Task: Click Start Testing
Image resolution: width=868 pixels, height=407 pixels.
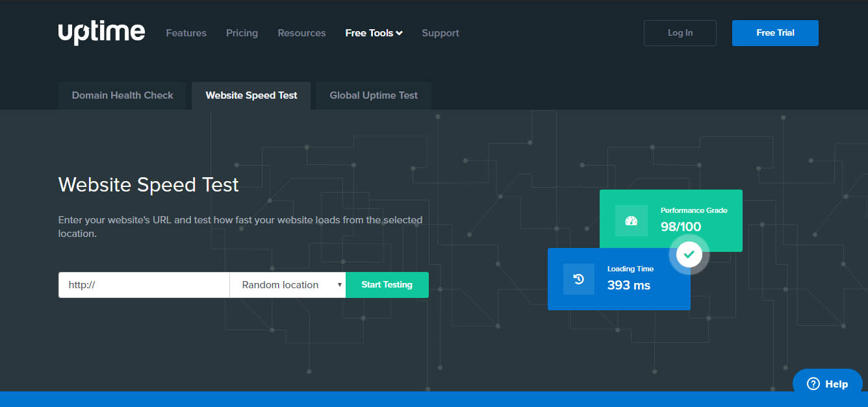Action: click(387, 284)
